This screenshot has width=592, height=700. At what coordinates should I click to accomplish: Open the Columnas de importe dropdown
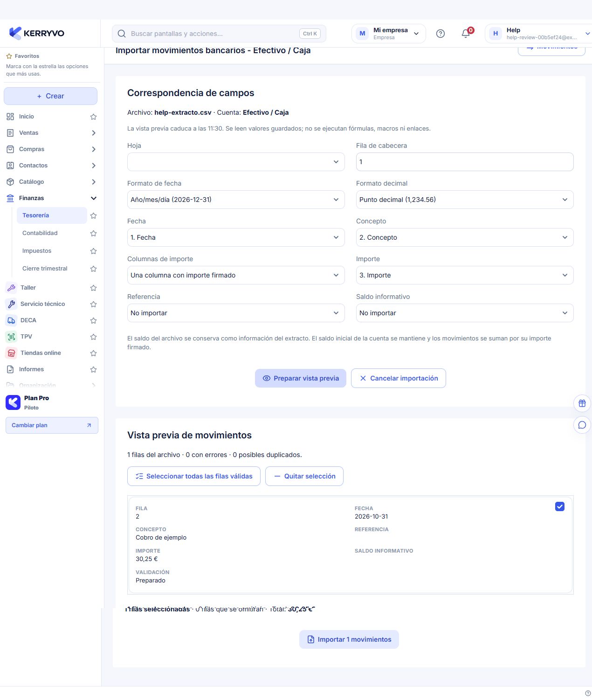click(236, 275)
